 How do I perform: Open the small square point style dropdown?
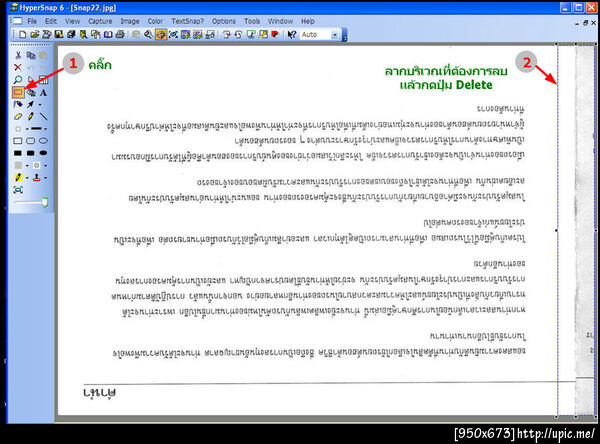coord(27,129)
